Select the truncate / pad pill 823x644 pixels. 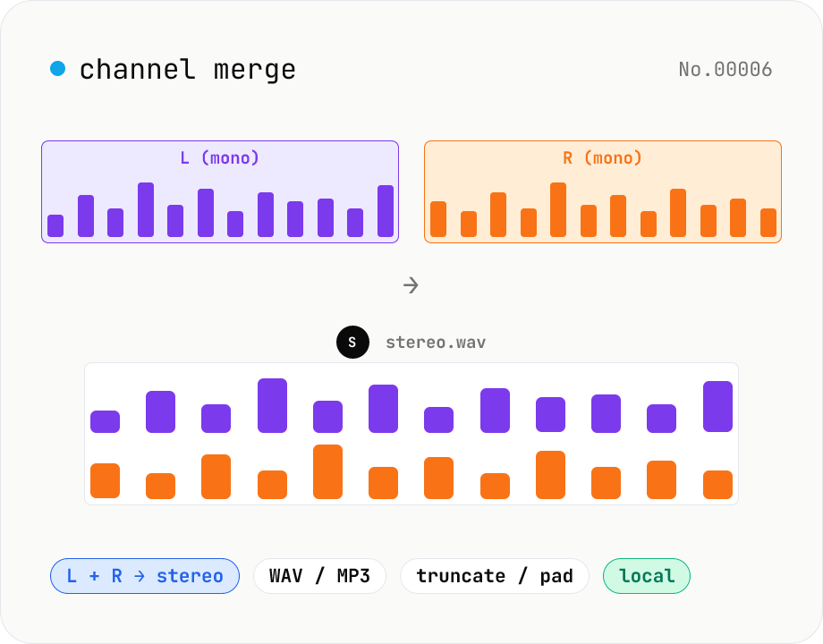pos(495,576)
